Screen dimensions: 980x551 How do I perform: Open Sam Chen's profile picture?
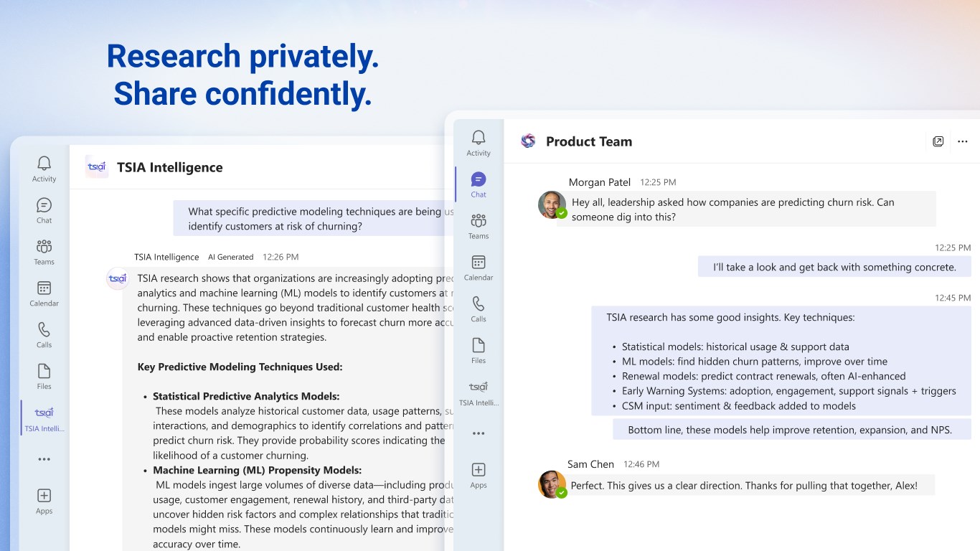pyautogui.click(x=552, y=484)
